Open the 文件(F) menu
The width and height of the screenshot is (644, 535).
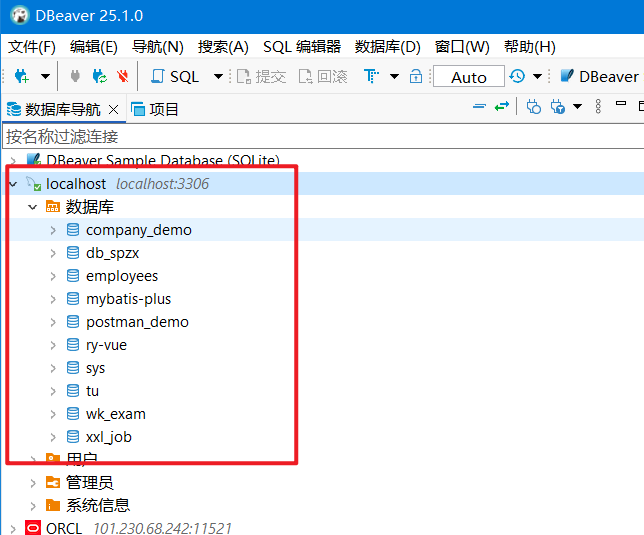(x=32, y=47)
